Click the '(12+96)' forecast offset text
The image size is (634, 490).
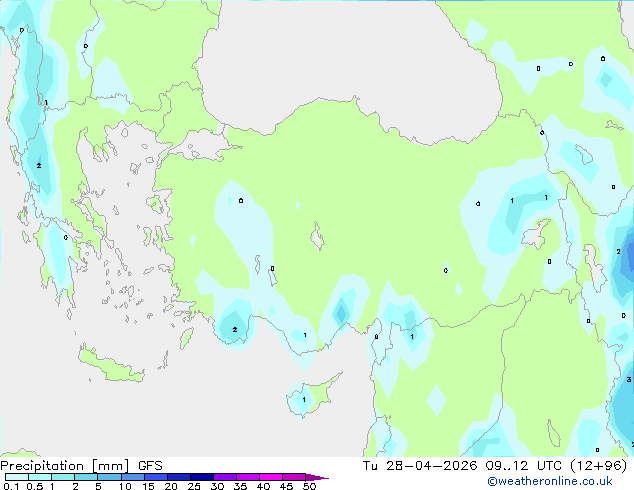(598, 466)
